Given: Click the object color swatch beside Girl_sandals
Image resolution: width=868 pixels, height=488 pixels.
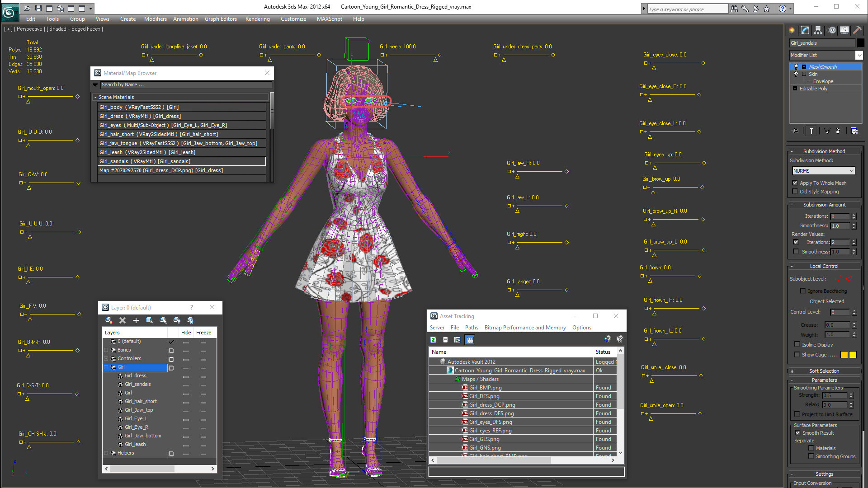Looking at the screenshot, I should click(860, 43).
